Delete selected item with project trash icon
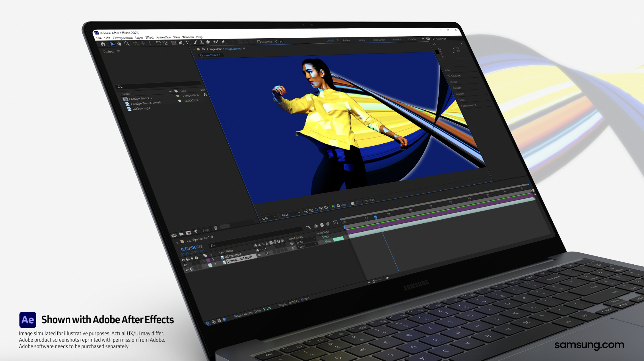The width and height of the screenshot is (644, 361). (216, 228)
